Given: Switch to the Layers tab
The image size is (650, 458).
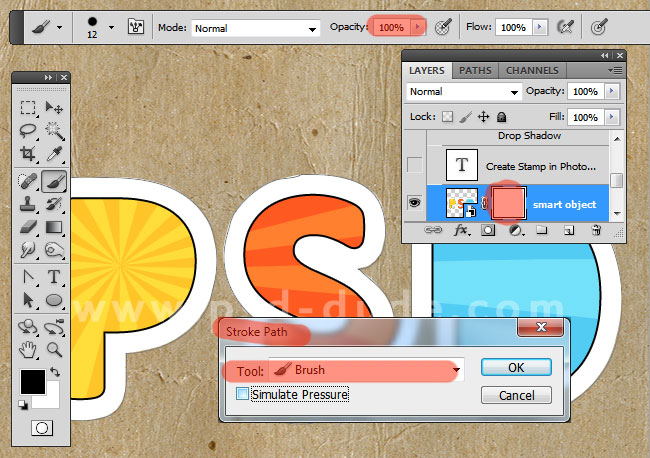Looking at the screenshot, I should click(x=427, y=70).
